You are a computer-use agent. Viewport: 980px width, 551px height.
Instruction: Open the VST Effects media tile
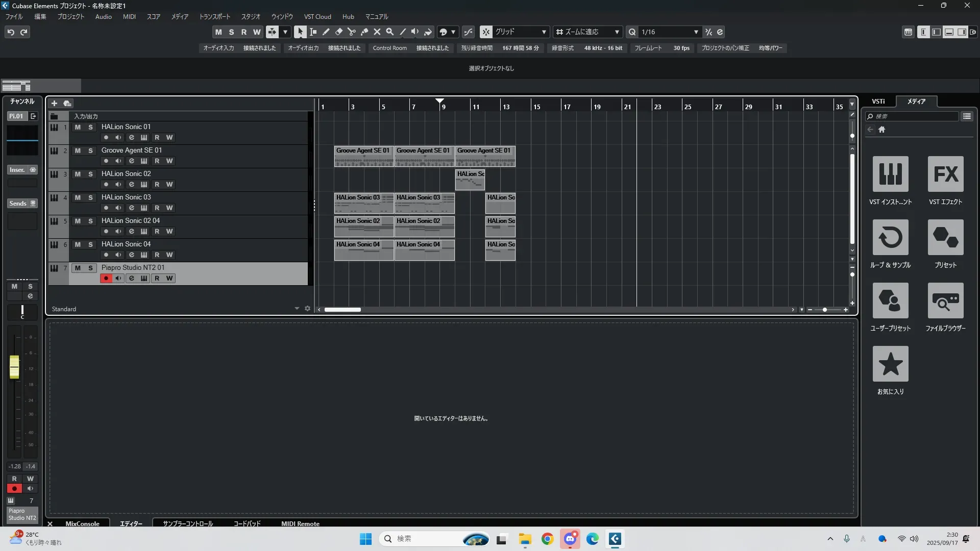(x=945, y=174)
